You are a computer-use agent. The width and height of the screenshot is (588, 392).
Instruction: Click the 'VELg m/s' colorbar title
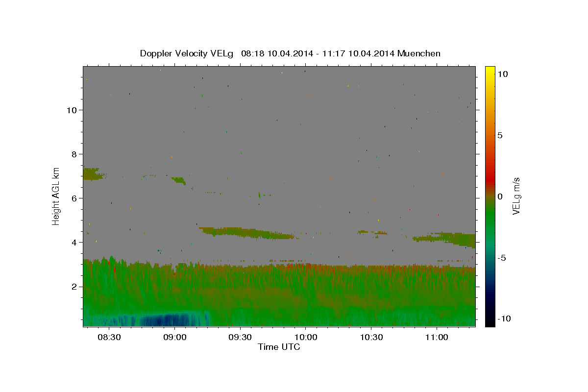516,196
